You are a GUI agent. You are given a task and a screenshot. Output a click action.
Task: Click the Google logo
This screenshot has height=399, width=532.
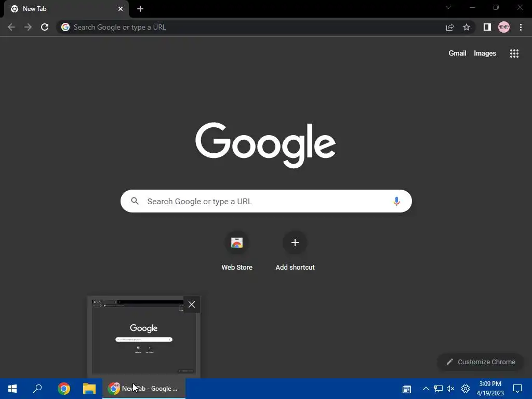pyautogui.click(x=265, y=145)
